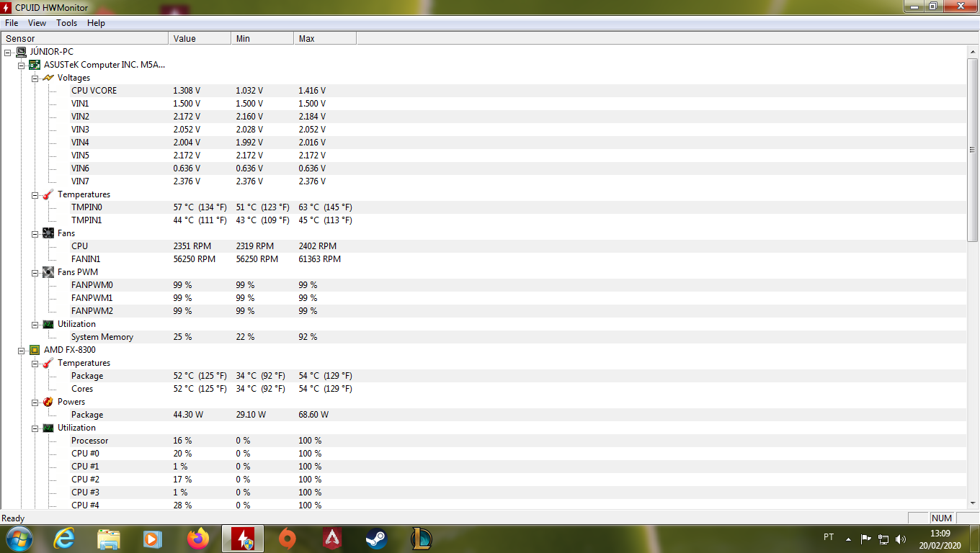Click the AMD FX-8300 processor icon
980x553 pixels.
tap(35, 350)
